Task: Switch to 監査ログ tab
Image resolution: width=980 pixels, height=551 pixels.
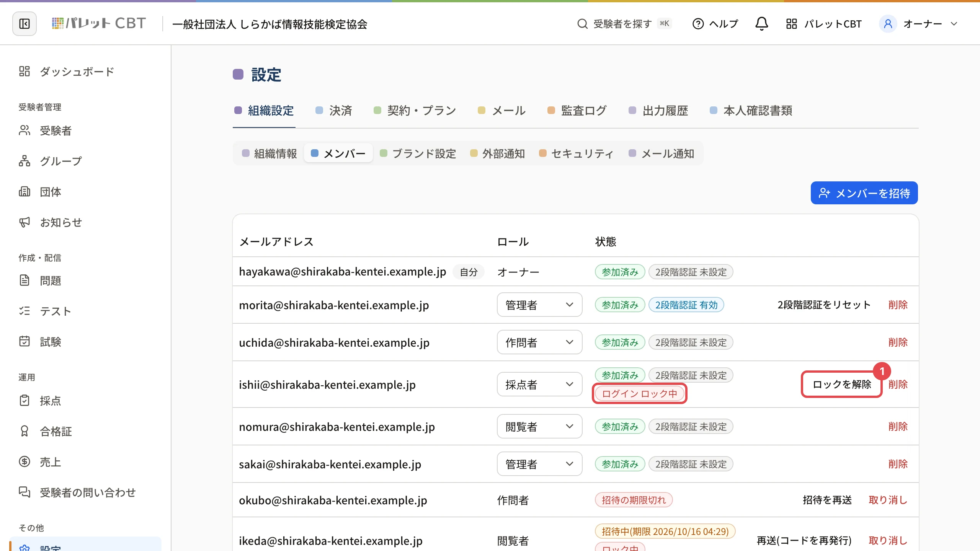Action: (577, 111)
